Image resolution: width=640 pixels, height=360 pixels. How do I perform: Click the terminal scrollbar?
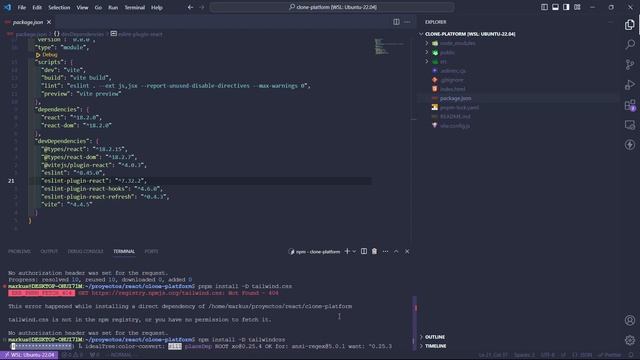[x=414, y=322]
